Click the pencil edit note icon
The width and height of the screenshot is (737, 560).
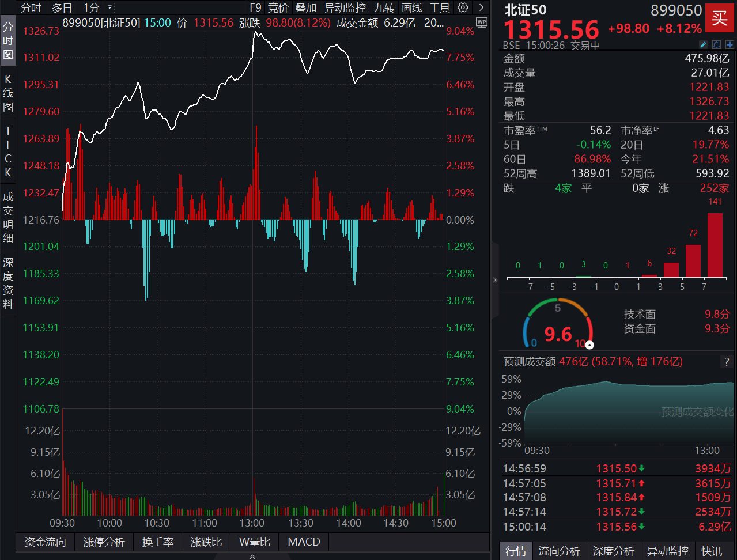pos(703,44)
